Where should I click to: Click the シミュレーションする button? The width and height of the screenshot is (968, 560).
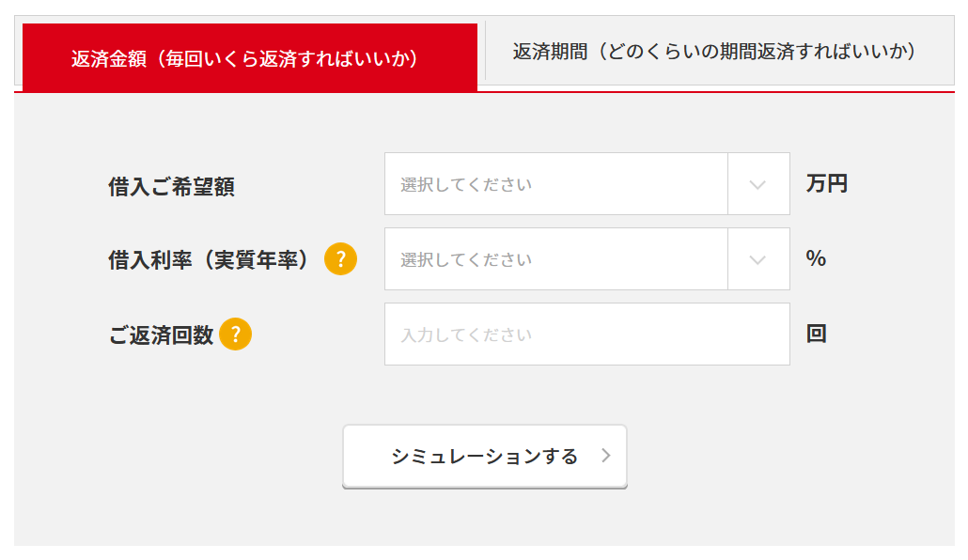pyautogui.click(x=485, y=457)
